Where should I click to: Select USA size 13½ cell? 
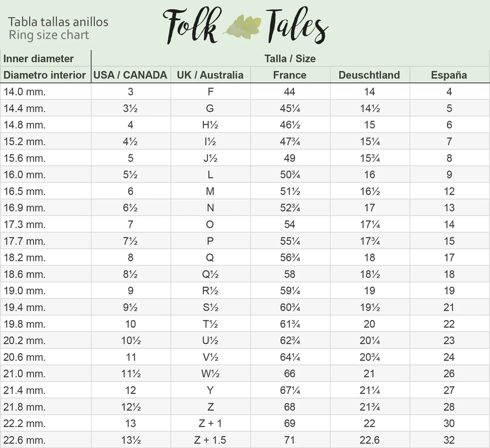tap(131, 440)
